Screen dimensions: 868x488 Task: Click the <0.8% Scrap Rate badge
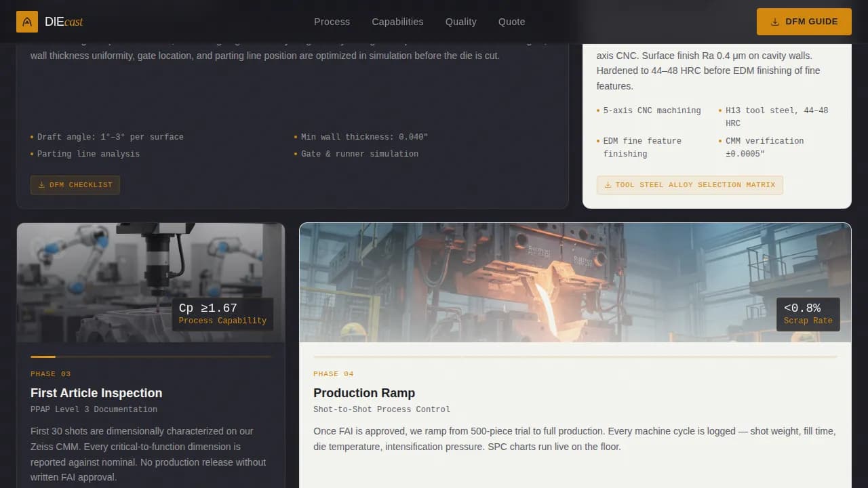point(808,314)
